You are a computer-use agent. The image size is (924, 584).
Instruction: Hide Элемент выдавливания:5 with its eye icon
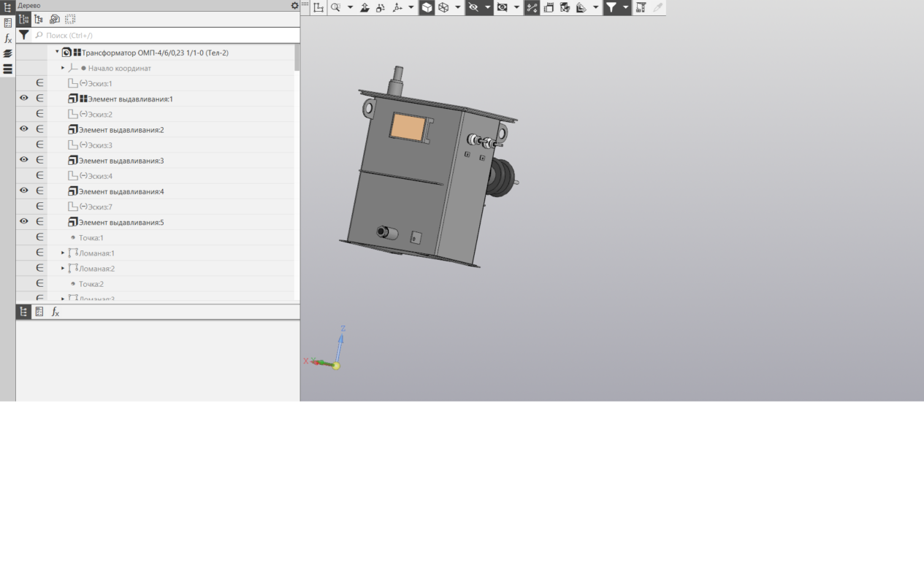[x=24, y=221]
